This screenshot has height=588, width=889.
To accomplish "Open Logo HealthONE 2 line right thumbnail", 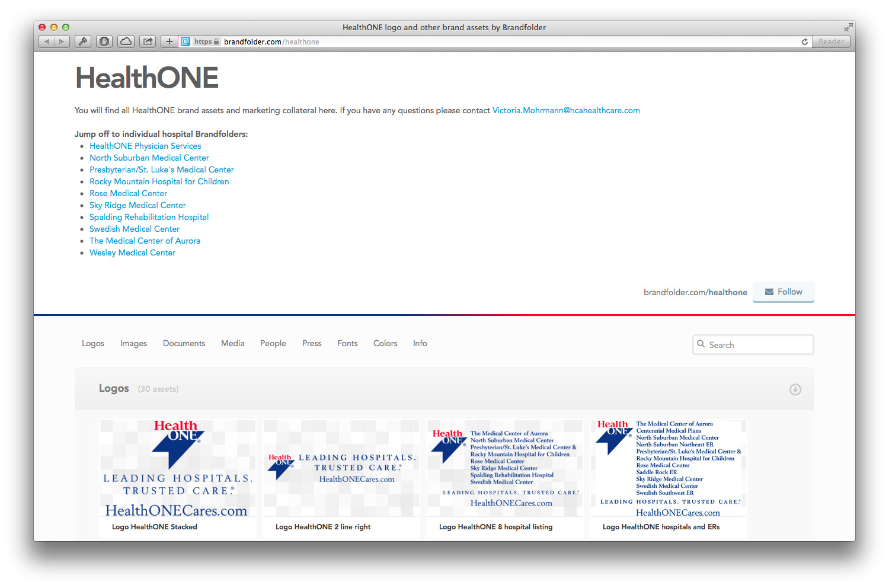I will click(341, 468).
